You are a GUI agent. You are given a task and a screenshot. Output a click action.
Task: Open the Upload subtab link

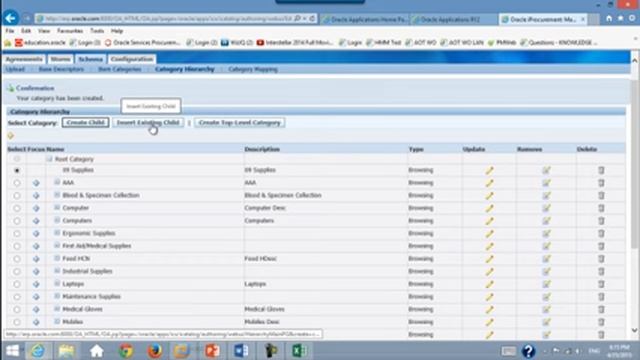point(16,69)
